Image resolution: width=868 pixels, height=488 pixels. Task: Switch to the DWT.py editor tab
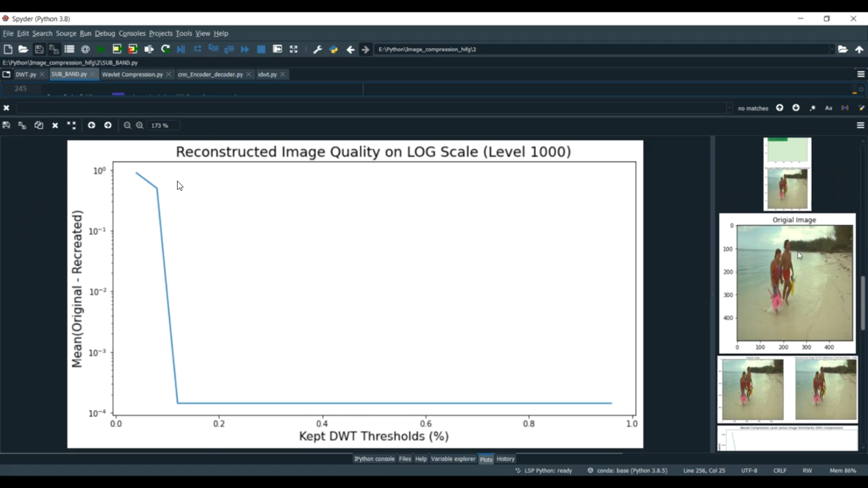point(25,75)
